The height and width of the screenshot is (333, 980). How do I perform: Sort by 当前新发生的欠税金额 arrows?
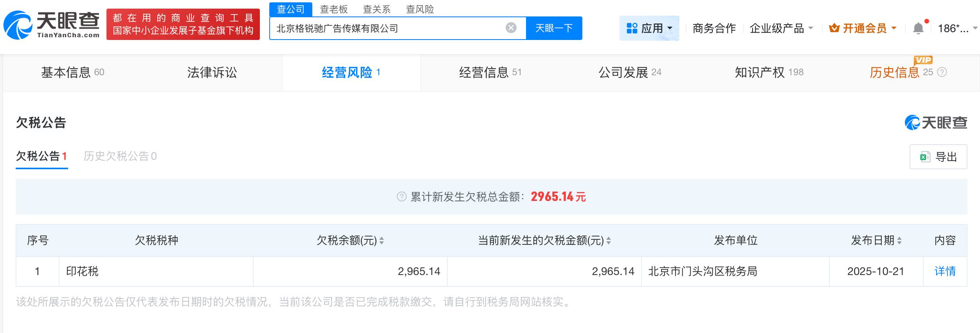(609, 241)
